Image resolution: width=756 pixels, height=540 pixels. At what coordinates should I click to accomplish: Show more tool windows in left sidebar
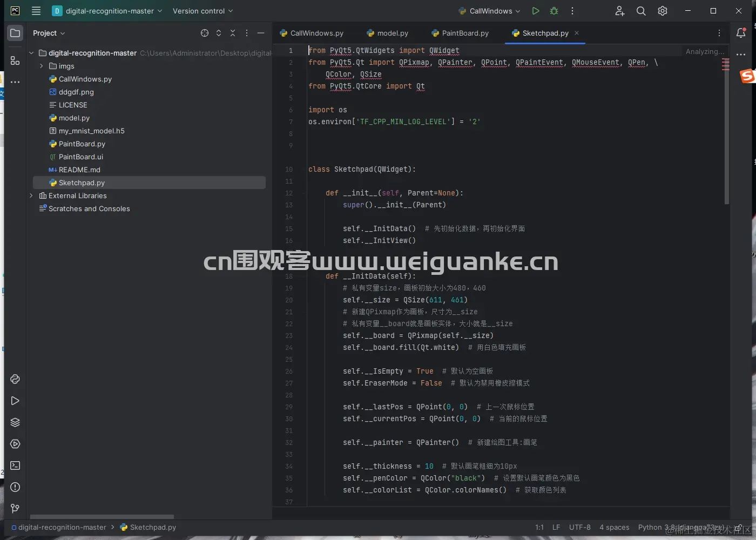pos(15,82)
